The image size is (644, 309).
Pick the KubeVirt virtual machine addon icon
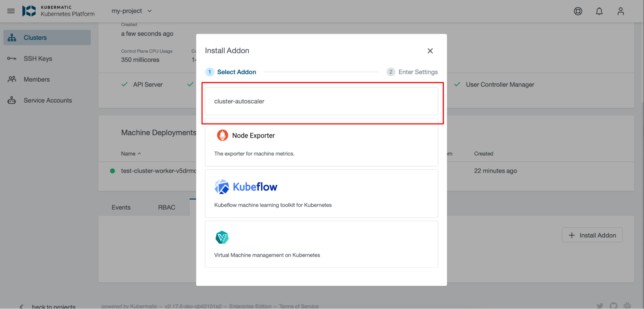(x=222, y=238)
